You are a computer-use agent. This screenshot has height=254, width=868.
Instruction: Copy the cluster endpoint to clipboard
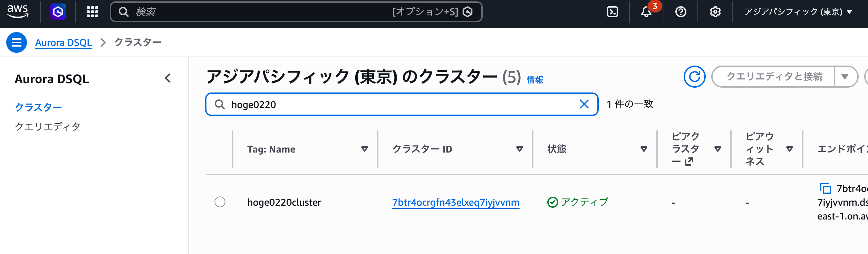826,189
